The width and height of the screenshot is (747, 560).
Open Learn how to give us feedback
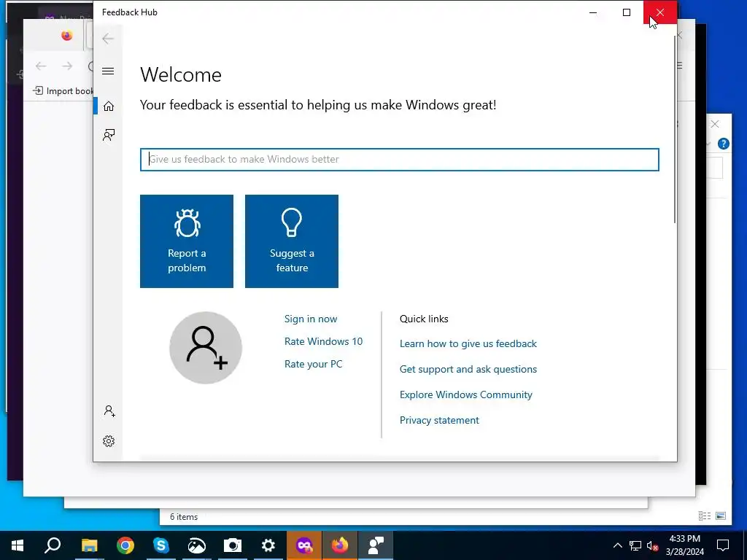tap(468, 344)
